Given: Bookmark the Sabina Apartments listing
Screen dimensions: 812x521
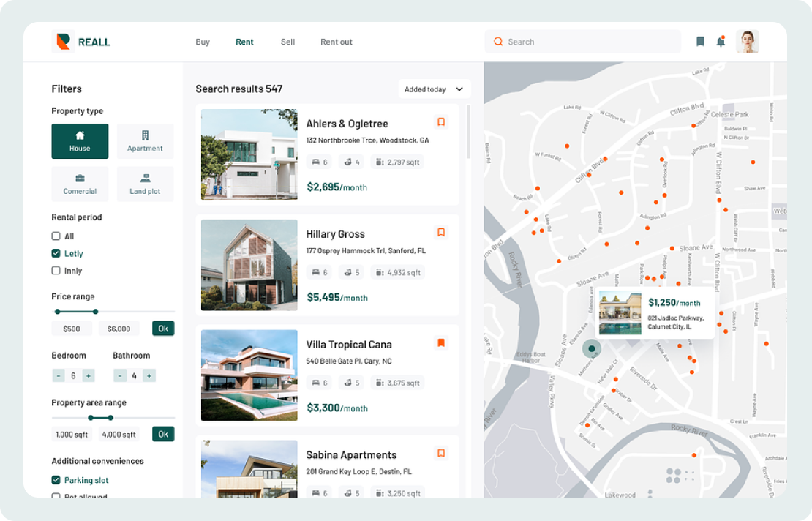Looking at the screenshot, I should (441, 453).
